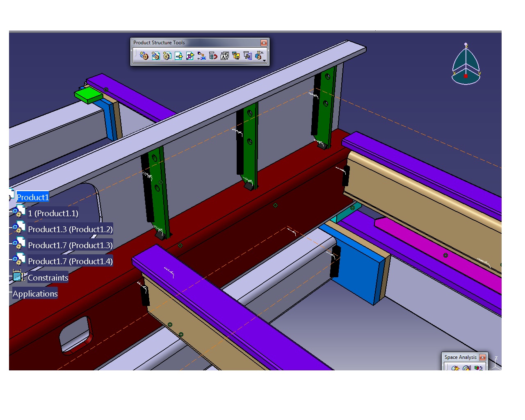Click the 3D compass manipulator
Viewport: 525px width, 420px height.
tap(466, 65)
